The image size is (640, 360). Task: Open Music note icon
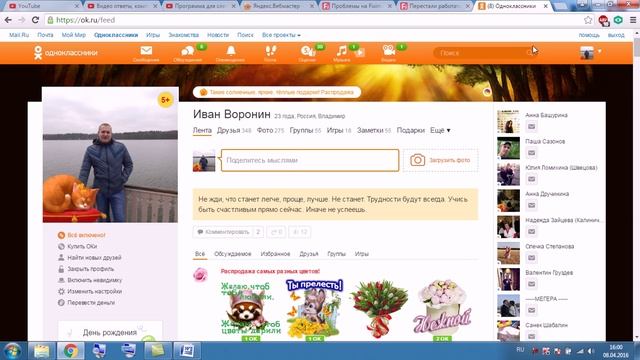pos(342,51)
